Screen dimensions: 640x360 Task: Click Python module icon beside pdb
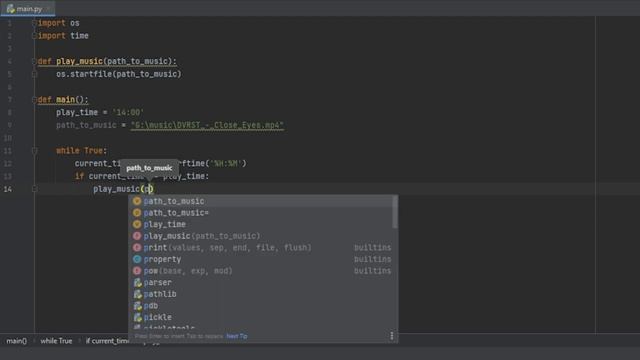[x=138, y=306]
